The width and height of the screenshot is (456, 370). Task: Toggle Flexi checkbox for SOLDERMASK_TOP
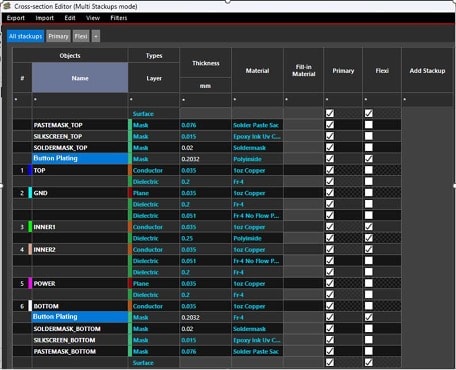pos(368,147)
